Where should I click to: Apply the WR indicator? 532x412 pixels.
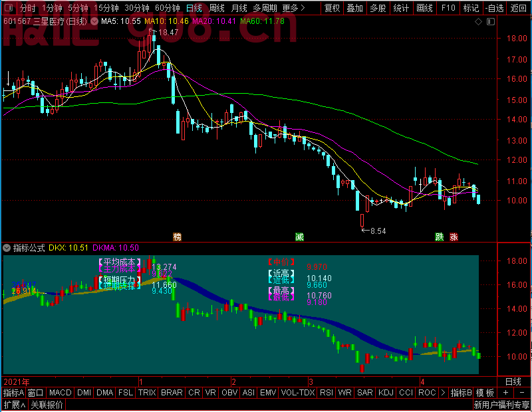pyautogui.click(x=344, y=392)
